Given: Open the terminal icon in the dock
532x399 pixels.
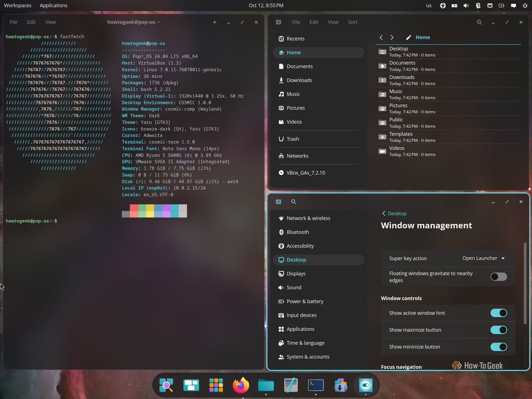Looking at the screenshot, I should (x=315, y=385).
